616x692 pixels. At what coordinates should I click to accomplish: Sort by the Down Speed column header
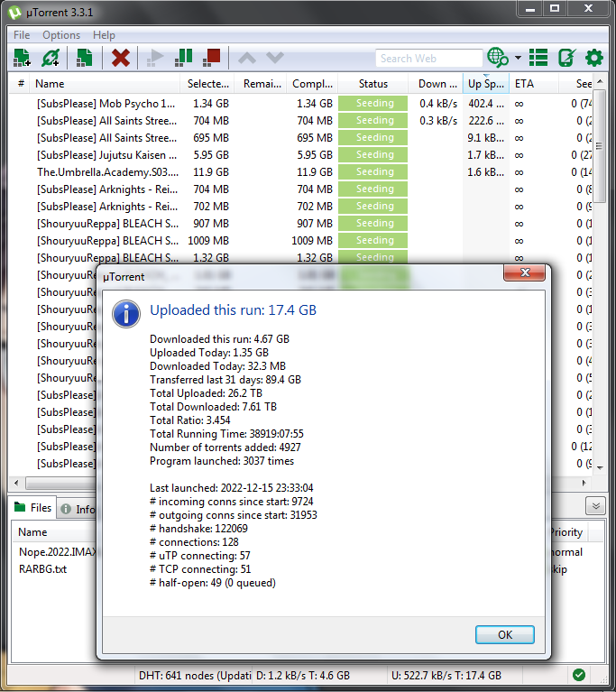[435, 84]
